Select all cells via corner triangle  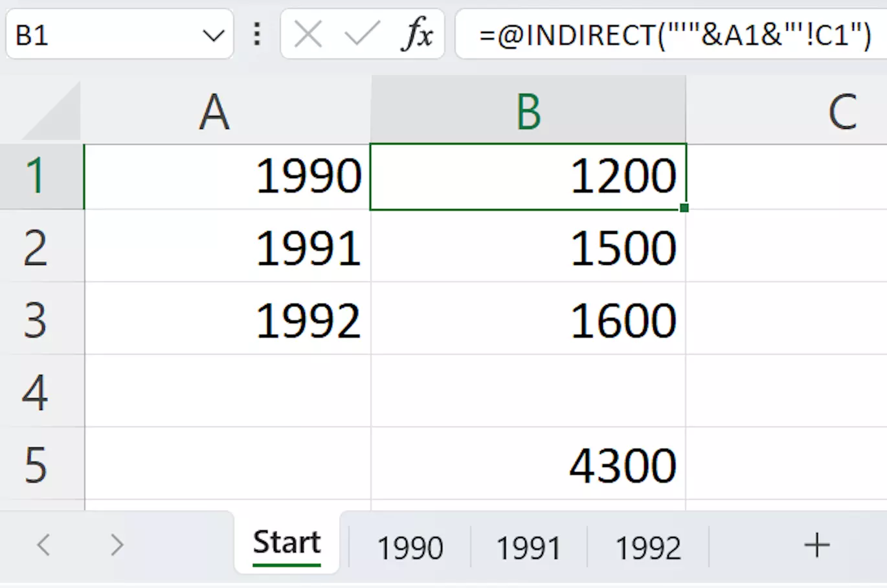51,111
